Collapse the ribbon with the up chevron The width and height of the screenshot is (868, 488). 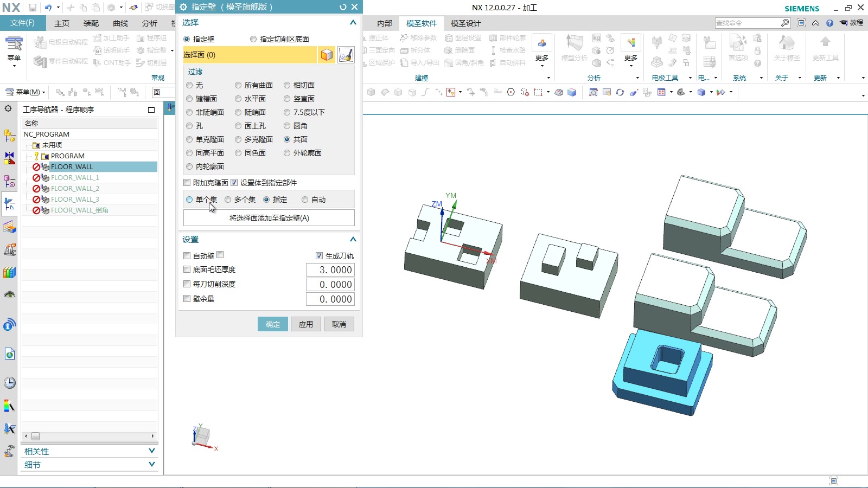[x=815, y=23]
